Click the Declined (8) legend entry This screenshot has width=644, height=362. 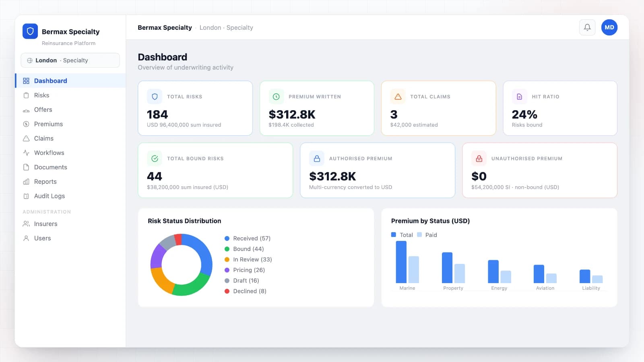point(246,291)
